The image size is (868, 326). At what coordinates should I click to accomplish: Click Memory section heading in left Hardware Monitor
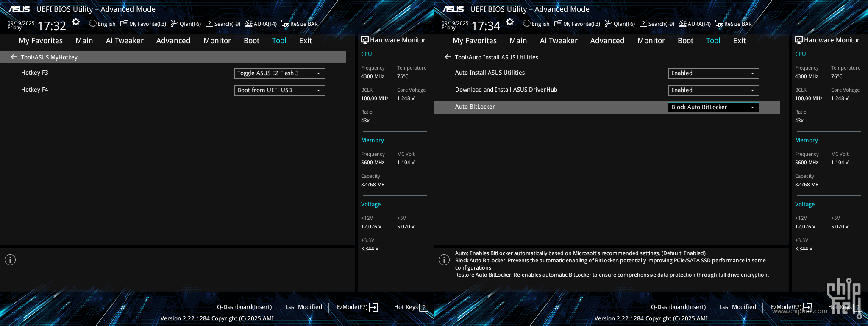[x=373, y=140]
